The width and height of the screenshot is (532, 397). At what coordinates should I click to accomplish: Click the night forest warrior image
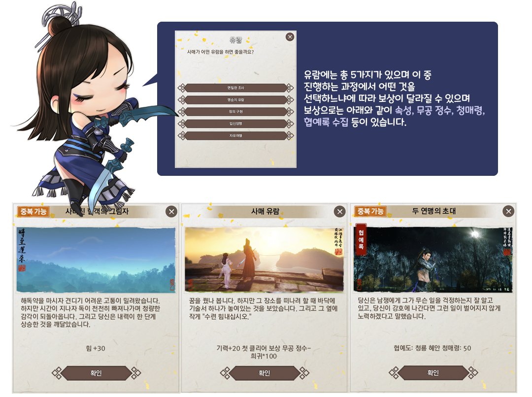tap(433, 260)
